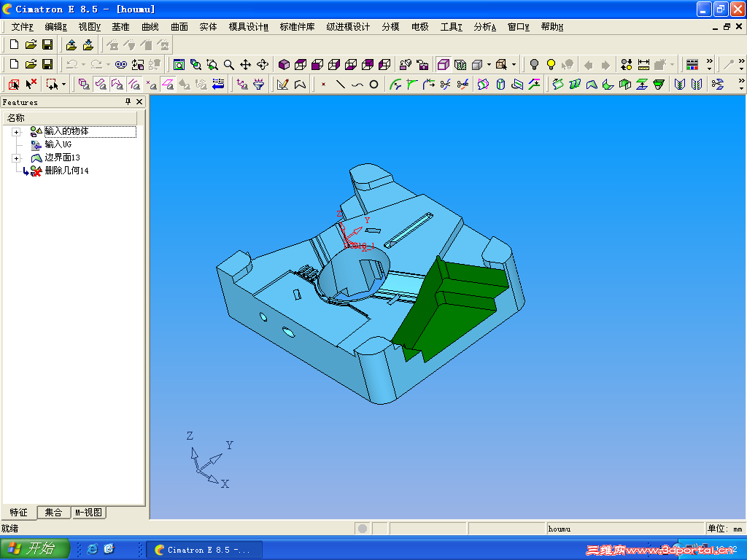Open the color palette icon
Screen dimensions: 747x560
click(x=692, y=64)
